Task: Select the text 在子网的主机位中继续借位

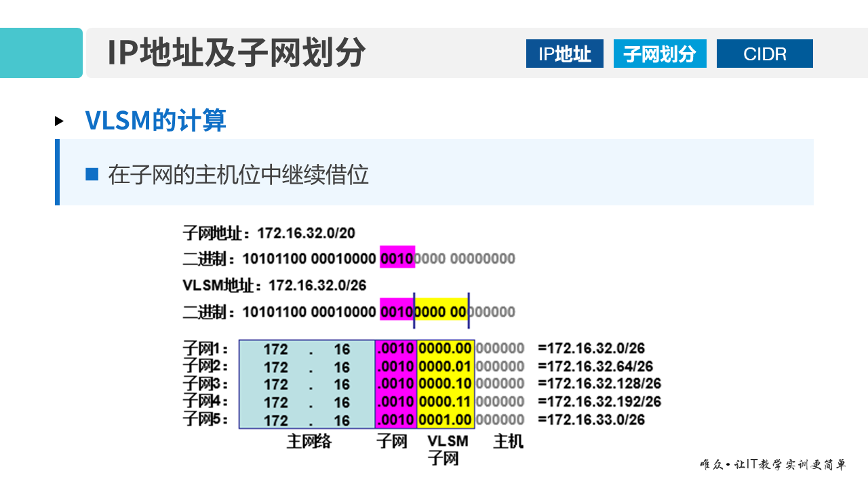Action: (x=238, y=175)
